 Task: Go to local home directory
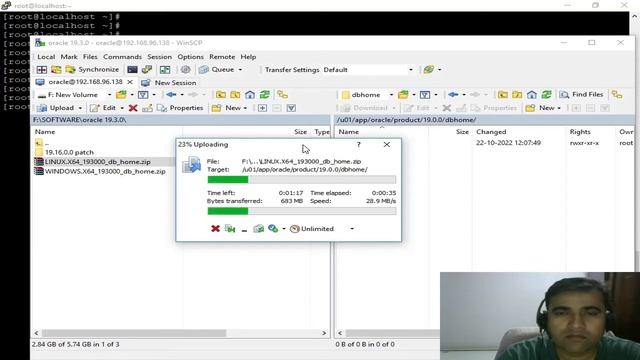pyautogui.click(x=250, y=95)
